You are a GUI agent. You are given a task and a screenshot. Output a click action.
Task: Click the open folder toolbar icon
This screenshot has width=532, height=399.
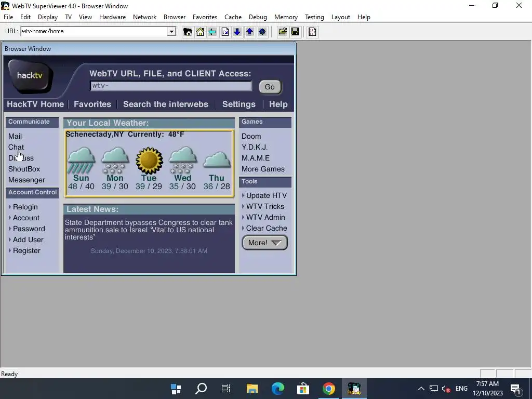coord(282,32)
